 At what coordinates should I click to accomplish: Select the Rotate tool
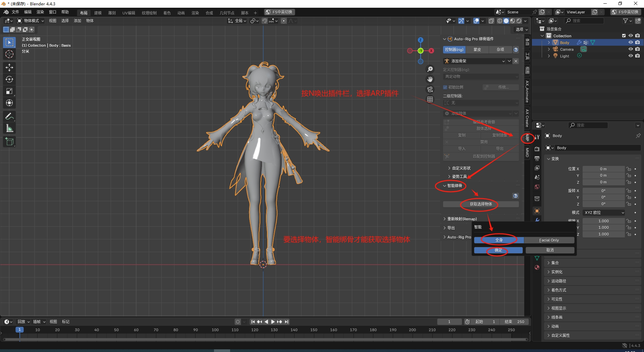[x=9, y=79]
